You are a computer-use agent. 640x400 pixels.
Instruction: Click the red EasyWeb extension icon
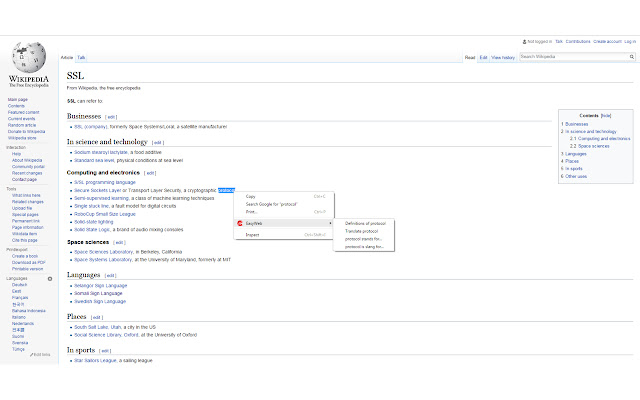point(240,223)
